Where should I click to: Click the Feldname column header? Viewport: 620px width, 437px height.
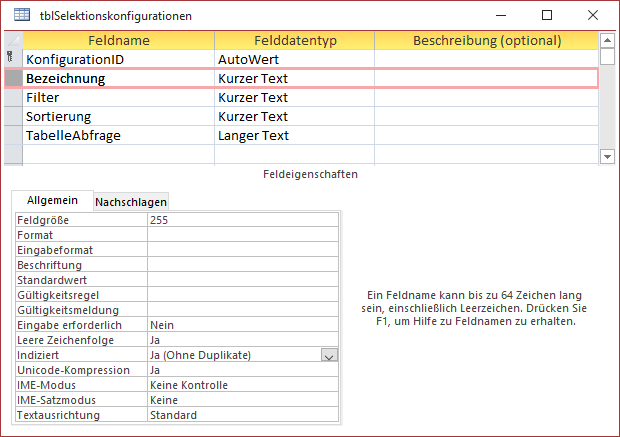pos(119,40)
